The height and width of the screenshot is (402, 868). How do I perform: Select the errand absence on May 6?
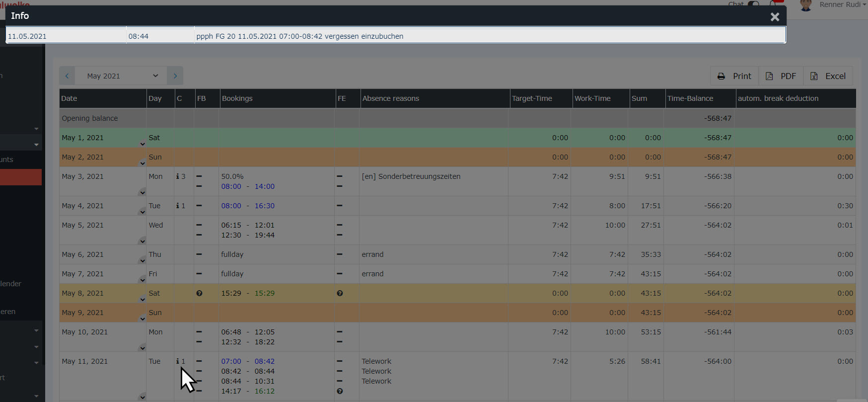[x=372, y=254]
